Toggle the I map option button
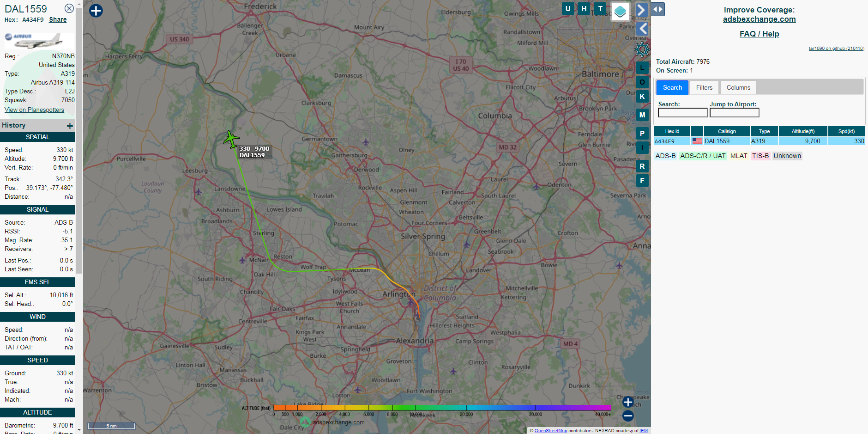This screenshot has width=868, height=434. tap(642, 147)
